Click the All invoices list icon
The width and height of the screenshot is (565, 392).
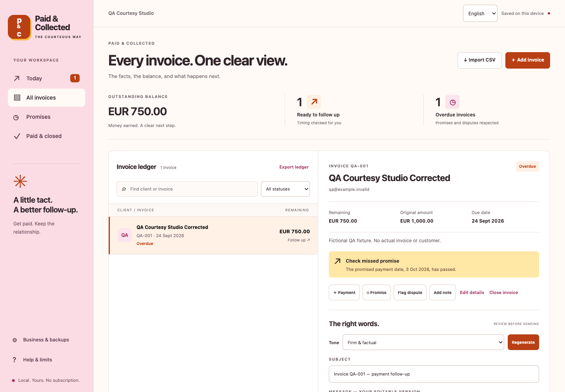point(17,98)
